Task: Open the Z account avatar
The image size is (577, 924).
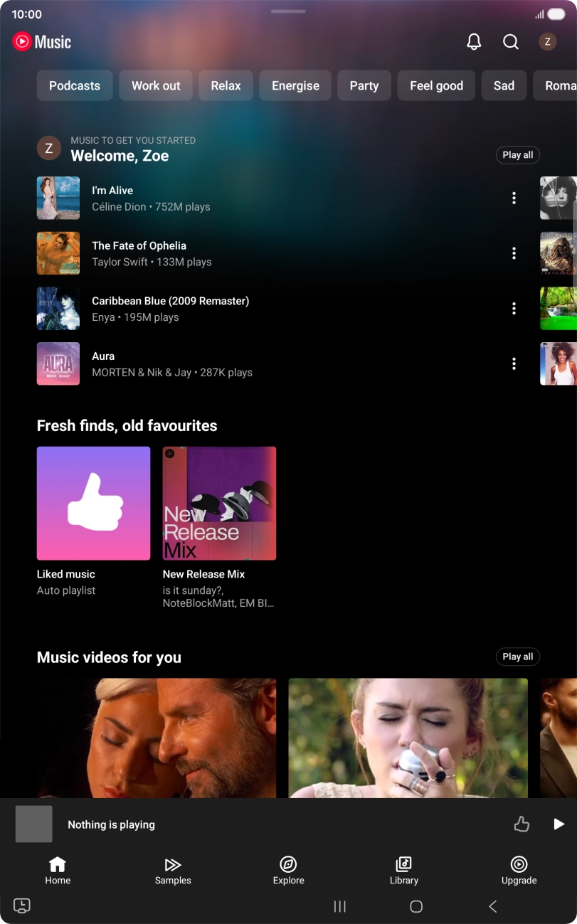Action: tap(547, 42)
